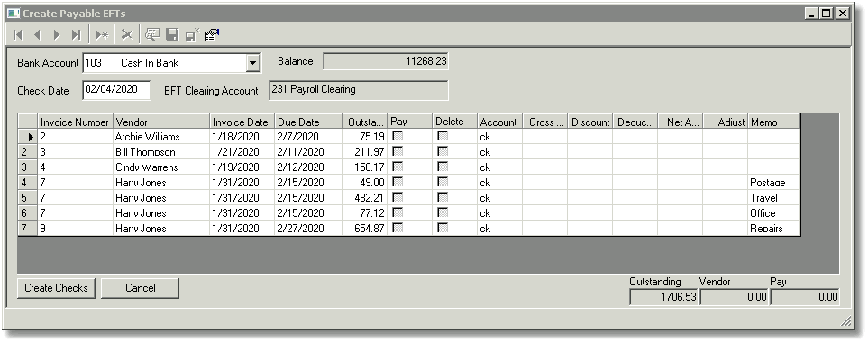Go to the first record
This screenshot has width=868, height=343.
click(18, 35)
